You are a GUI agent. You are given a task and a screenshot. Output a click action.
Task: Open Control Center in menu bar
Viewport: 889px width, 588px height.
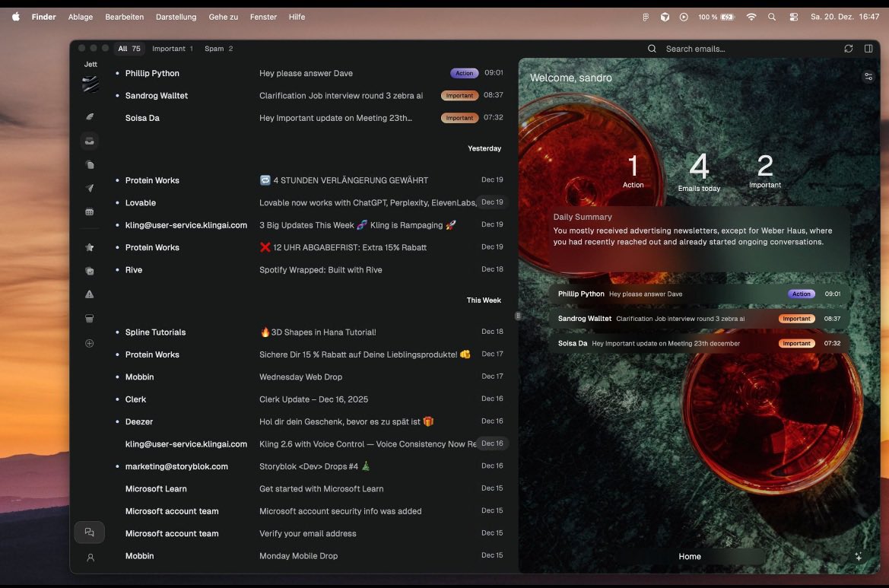click(794, 17)
